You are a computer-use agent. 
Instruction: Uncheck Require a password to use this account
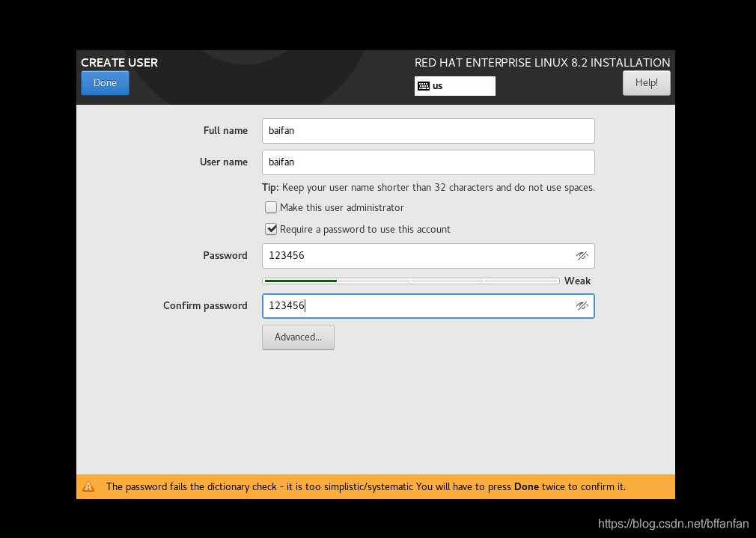pos(271,229)
